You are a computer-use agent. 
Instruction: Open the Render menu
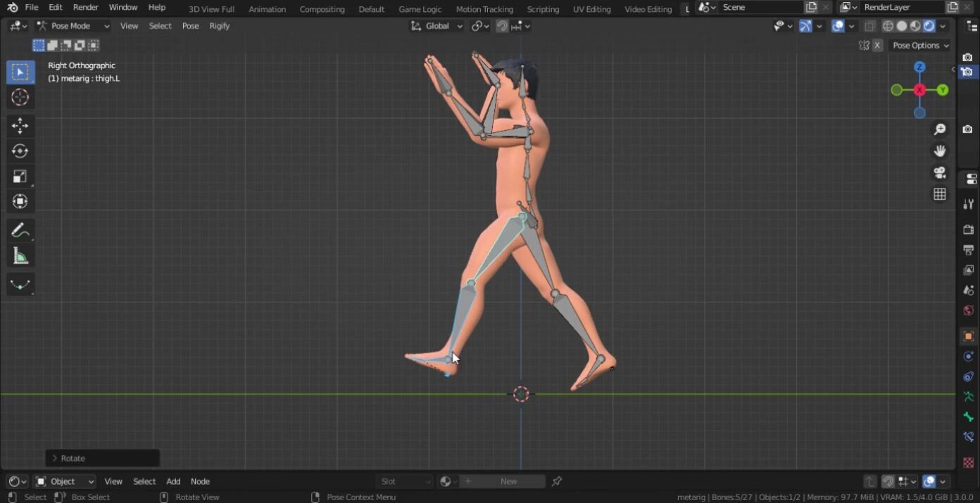86,7
